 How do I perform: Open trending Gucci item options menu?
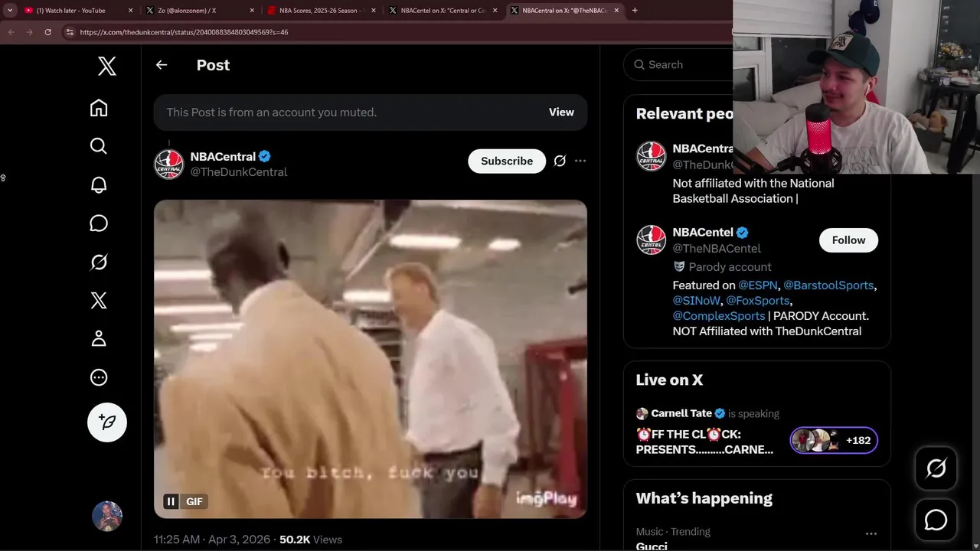click(x=871, y=533)
